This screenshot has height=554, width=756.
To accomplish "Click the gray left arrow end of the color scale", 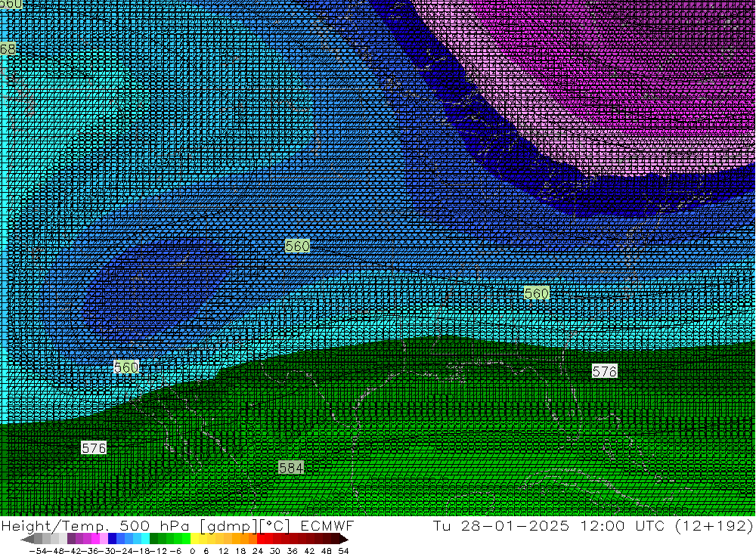I will click(28, 539).
